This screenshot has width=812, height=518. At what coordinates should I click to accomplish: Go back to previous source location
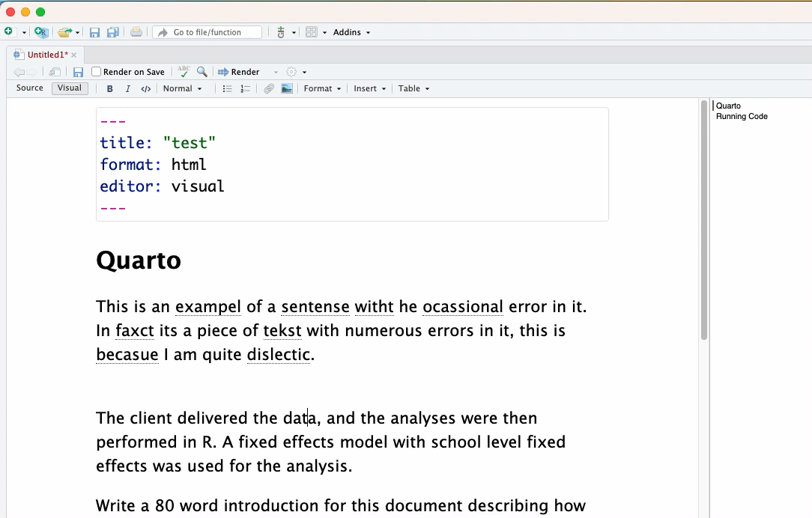coord(19,72)
